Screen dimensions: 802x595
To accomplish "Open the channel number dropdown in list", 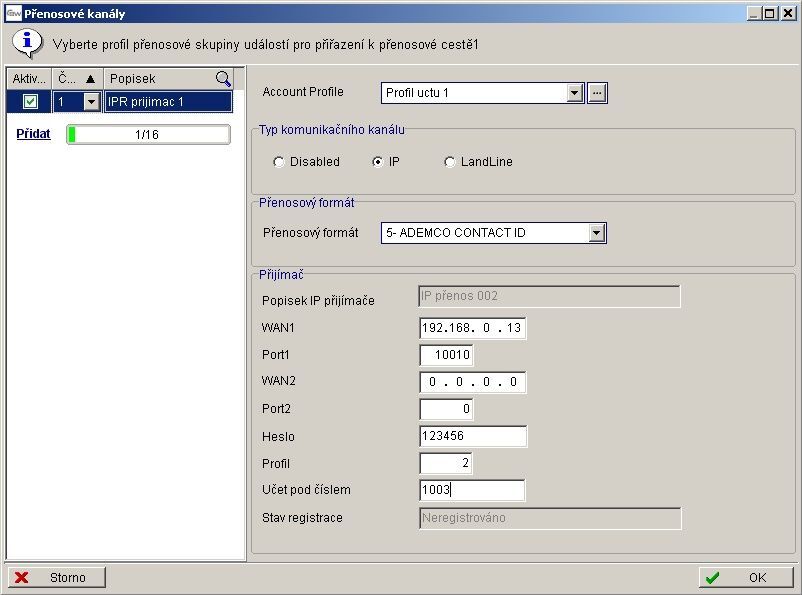I will (x=91, y=101).
